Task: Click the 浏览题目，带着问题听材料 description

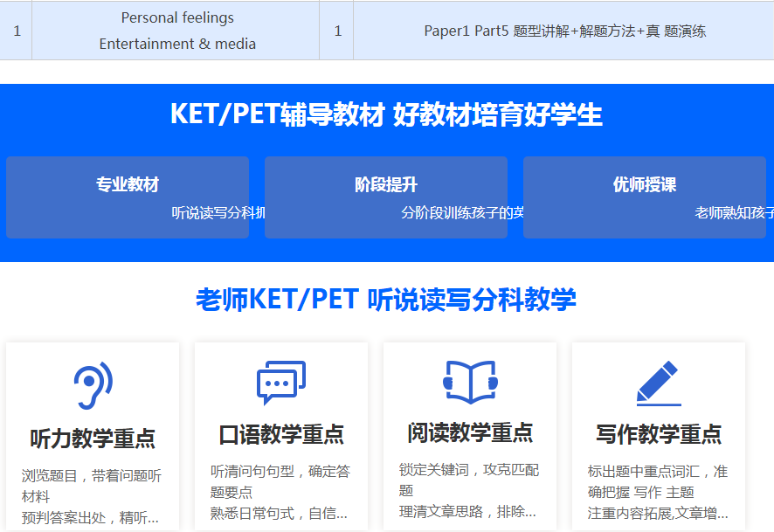Action: click(x=92, y=486)
